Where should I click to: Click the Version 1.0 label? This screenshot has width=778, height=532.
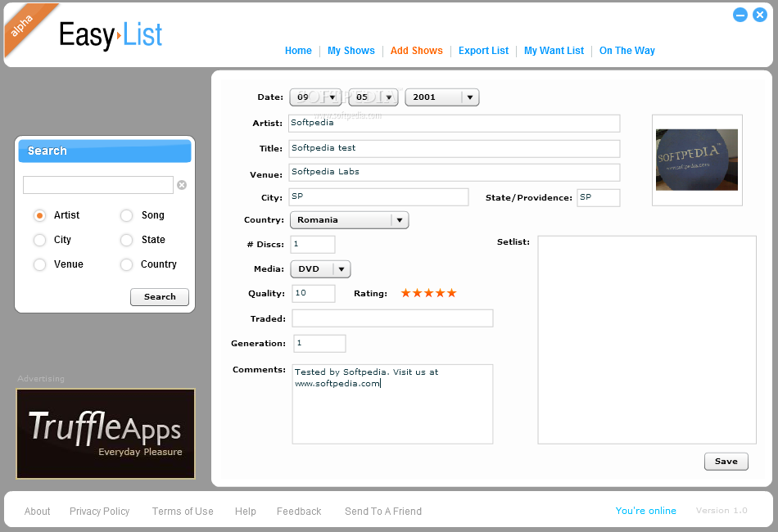click(721, 511)
